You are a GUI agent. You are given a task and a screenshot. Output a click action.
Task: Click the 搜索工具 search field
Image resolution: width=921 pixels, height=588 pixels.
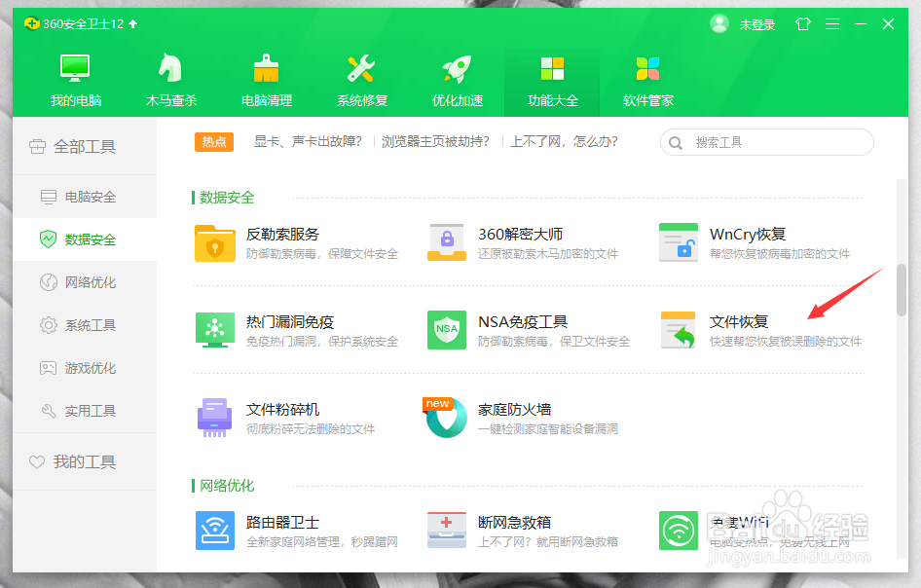pos(766,141)
